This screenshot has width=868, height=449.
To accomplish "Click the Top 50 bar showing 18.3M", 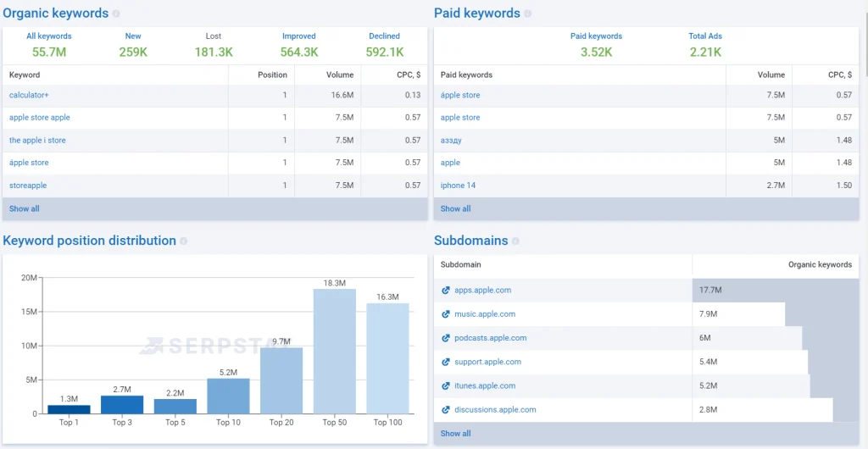I will [x=334, y=351].
